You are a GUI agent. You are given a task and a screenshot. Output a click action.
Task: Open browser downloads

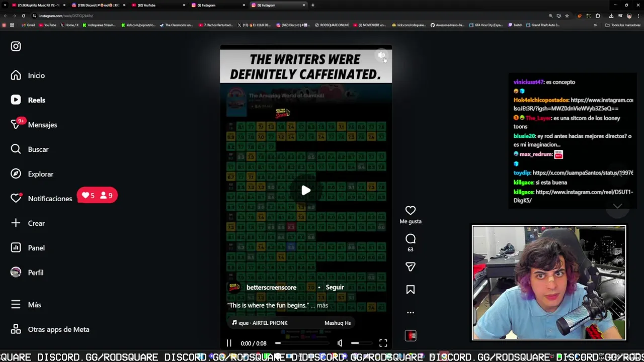[611, 16]
